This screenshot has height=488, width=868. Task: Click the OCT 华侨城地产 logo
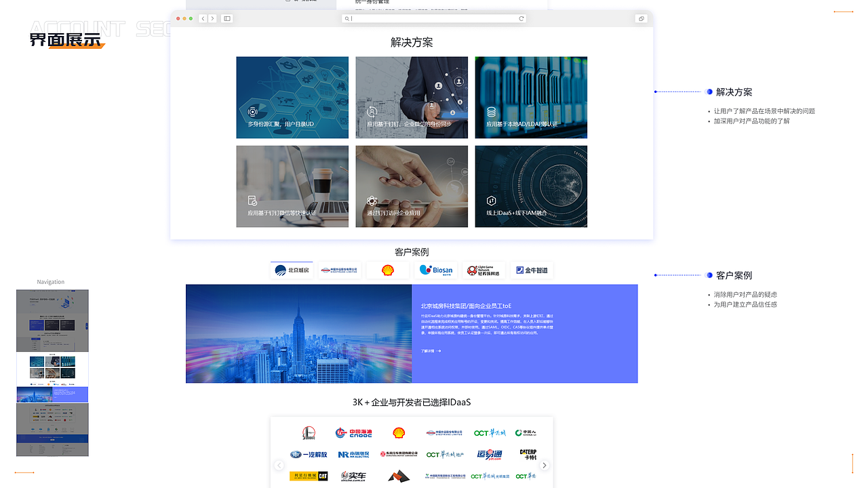pyautogui.click(x=444, y=454)
